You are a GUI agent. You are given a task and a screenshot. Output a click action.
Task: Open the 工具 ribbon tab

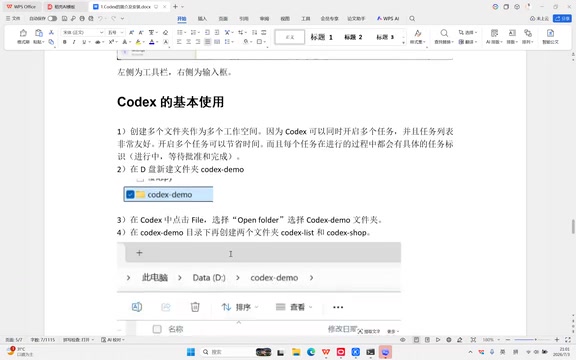(x=306, y=18)
